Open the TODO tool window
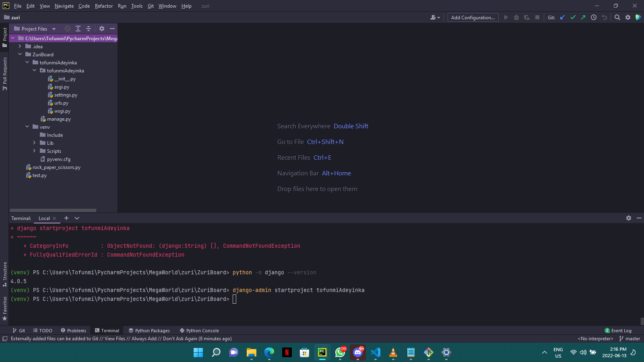Screen dimensions: 644x362 coord(43,331)
